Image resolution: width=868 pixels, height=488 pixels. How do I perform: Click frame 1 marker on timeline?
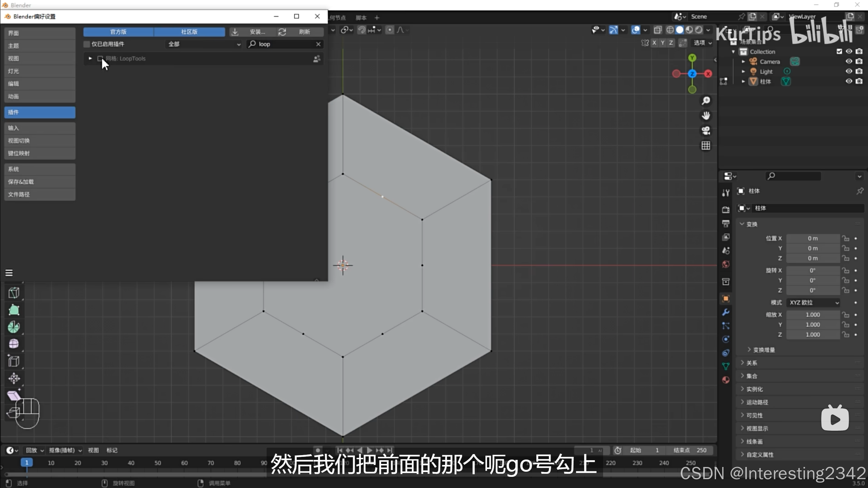(x=27, y=463)
